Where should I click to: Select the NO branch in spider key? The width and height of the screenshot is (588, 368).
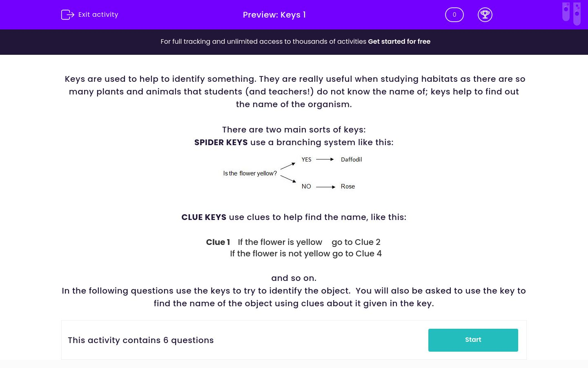click(306, 186)
